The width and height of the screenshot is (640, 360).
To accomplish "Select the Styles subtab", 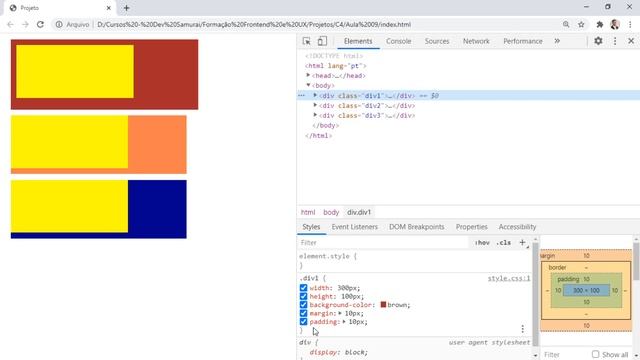I will [x=311, y=227].
